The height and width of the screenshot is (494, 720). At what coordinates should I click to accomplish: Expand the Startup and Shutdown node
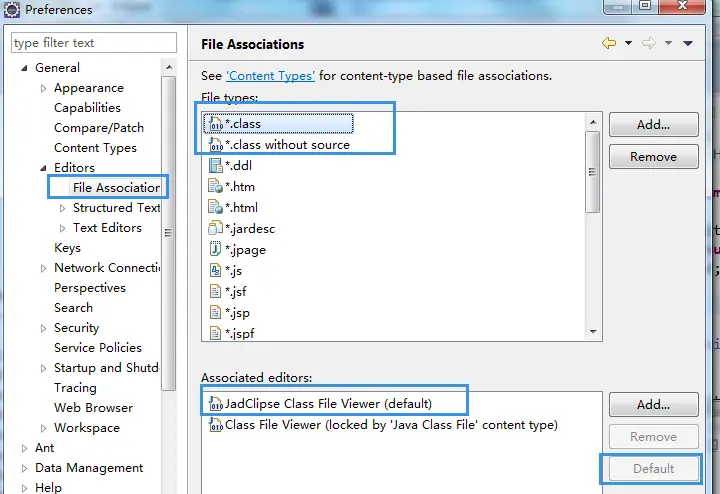click(43, 368)
